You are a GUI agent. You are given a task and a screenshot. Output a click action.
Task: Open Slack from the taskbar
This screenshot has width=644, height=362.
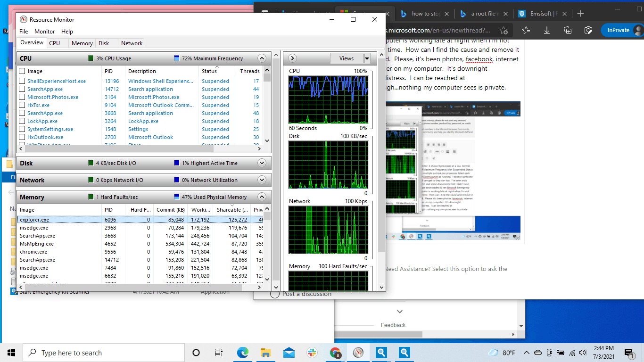[x=312, y=353]
